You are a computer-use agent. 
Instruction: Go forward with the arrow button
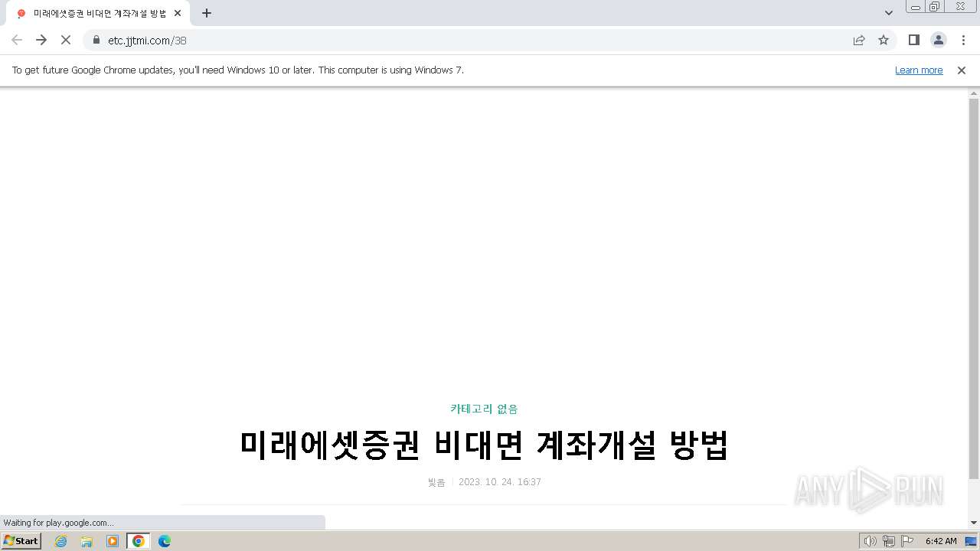point(41,40)
